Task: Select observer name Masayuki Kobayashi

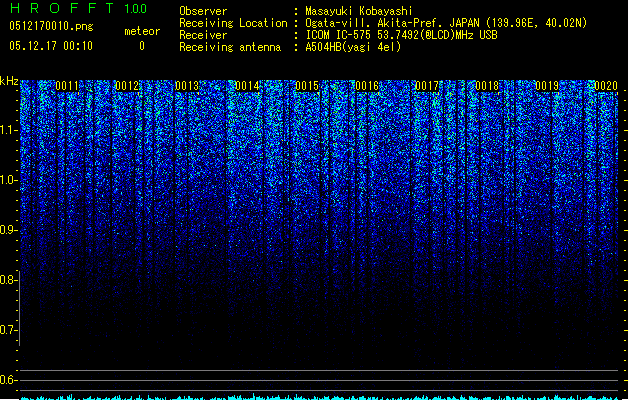Action: [x=359, y=11]
